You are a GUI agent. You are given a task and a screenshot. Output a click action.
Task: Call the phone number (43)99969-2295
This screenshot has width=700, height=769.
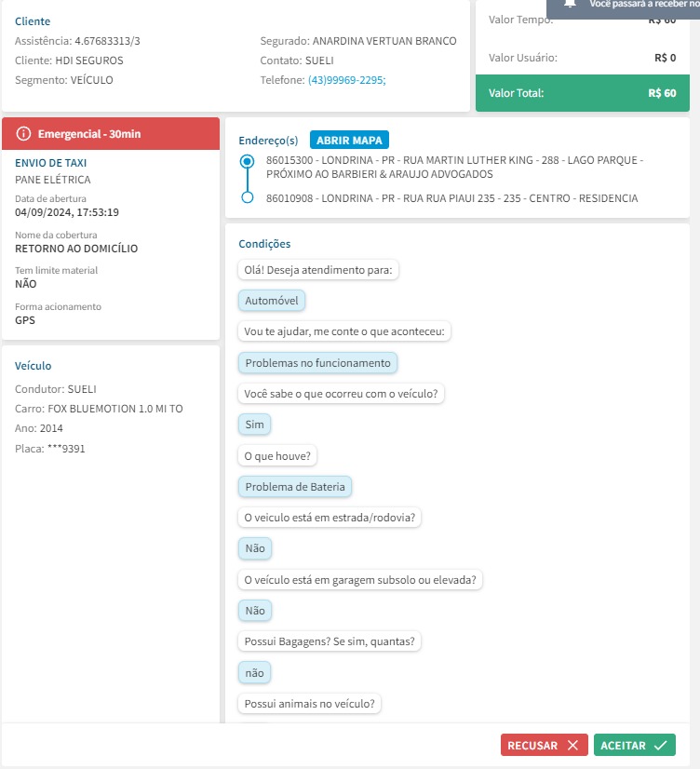[346, 80]
